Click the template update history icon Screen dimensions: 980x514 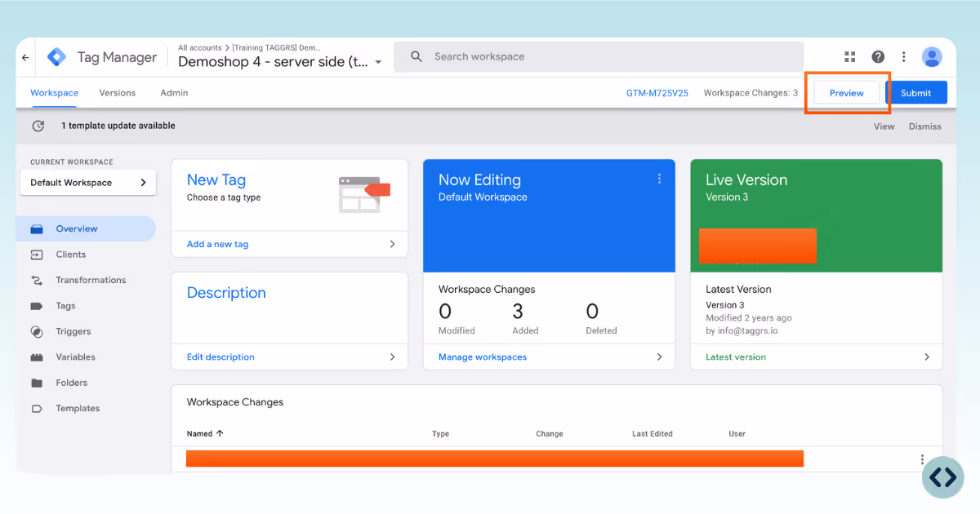point(38,126)
